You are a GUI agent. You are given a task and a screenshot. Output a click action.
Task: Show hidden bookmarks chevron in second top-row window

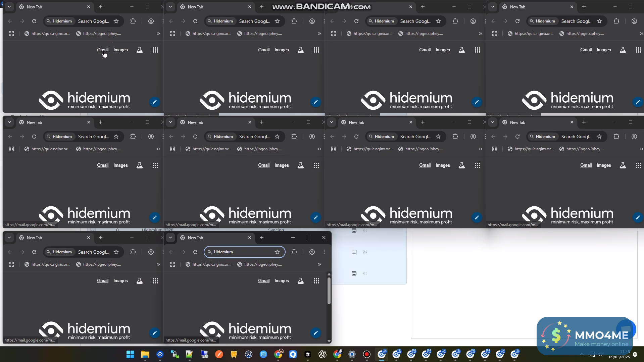[x=319, y=34]
